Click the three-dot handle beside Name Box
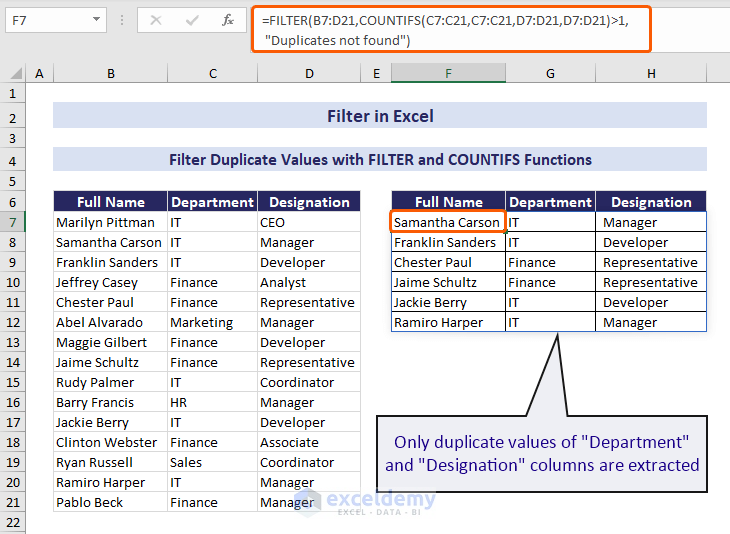This screenshot has height=534, width=730. pyautogui.click(x=122, y=20)
